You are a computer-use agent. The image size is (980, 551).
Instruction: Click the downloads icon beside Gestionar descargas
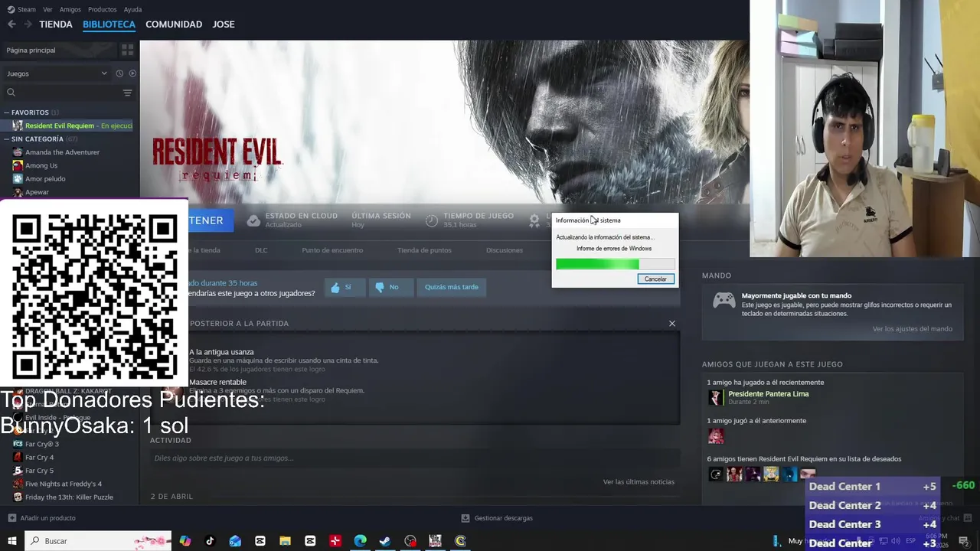pyautogui.click(x=465, y=518)
